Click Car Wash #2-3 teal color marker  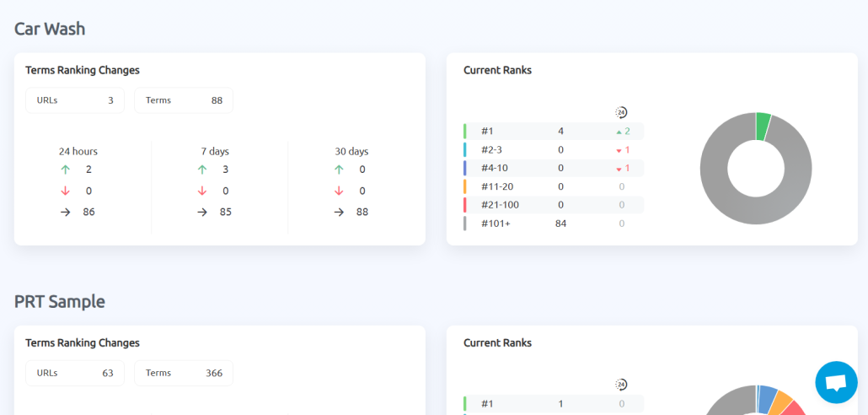click(465, 149)
